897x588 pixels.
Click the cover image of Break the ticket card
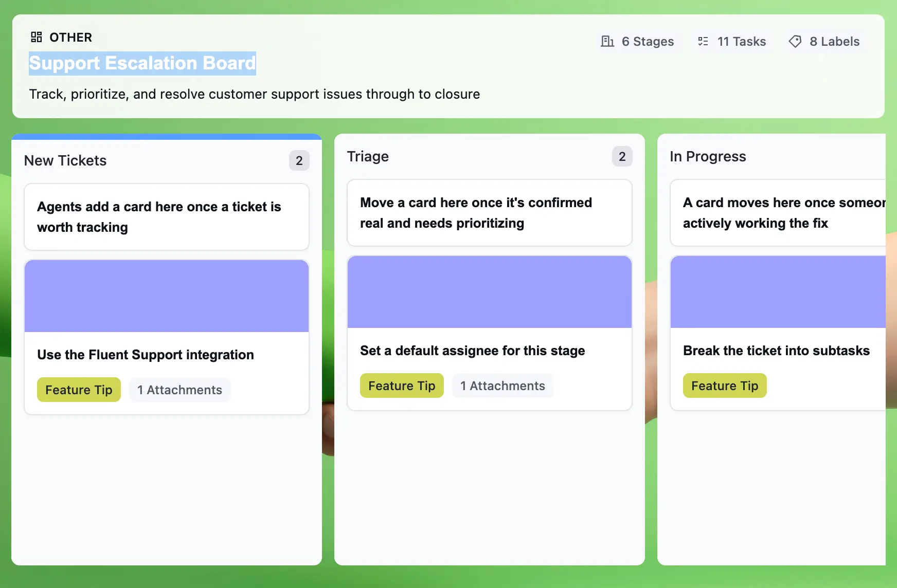(778, 292)
